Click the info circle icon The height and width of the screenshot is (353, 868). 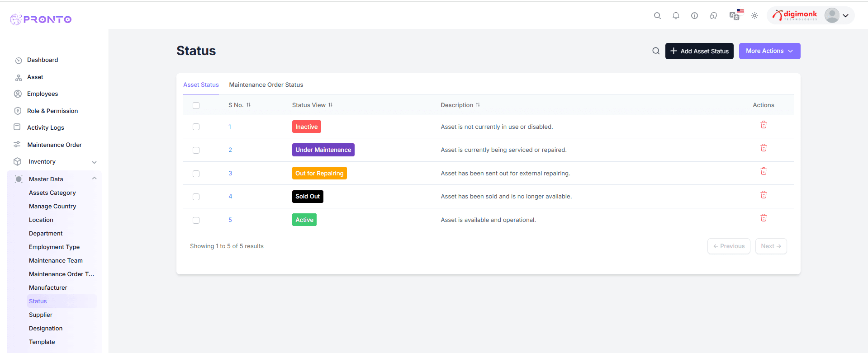[694, 15]
